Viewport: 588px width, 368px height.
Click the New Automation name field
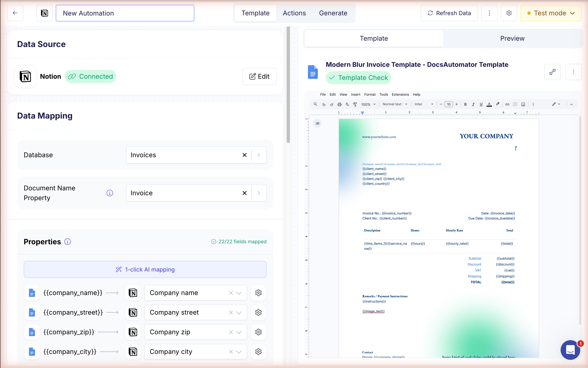125,13
